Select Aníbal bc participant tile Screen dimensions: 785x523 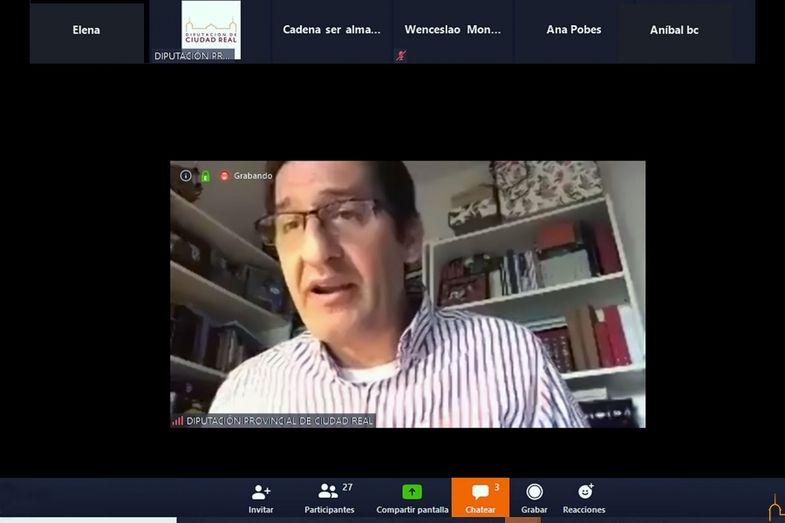[674, 31]
